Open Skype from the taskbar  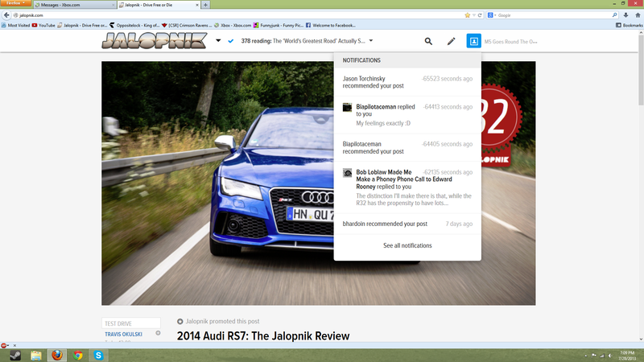click(x=98, y=356)
